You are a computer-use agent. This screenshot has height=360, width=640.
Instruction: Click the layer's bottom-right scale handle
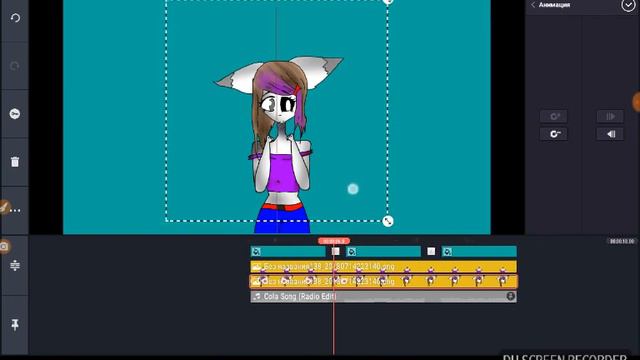[388, 221]
